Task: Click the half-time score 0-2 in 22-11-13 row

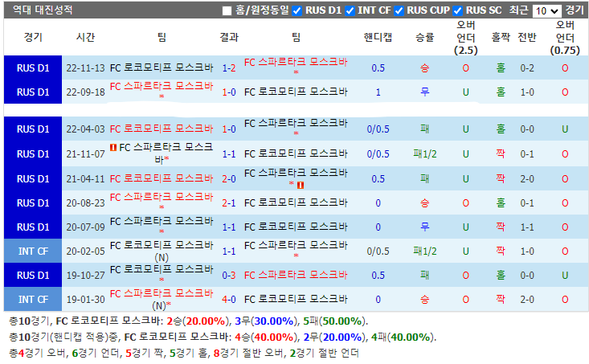Action: point(527,68)
